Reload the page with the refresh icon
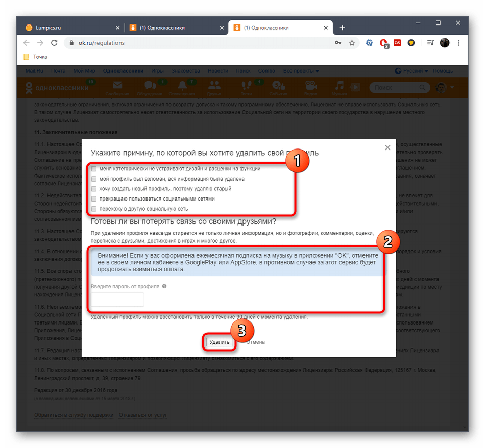The image size is (485, 448). [54, 43]
